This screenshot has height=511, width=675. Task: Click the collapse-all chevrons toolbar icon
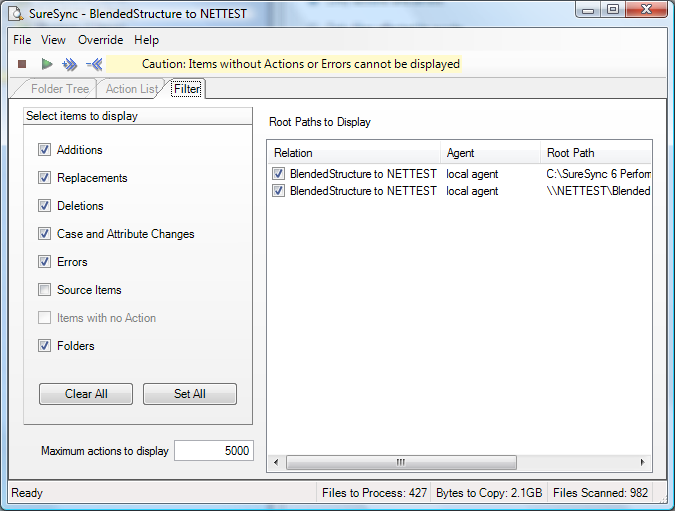click(x=94, y=64)
